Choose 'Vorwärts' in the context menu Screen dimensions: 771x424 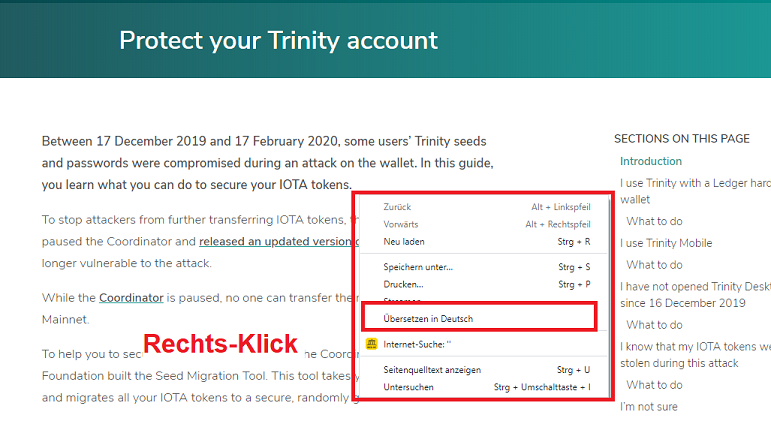click(x=484, y=224)
